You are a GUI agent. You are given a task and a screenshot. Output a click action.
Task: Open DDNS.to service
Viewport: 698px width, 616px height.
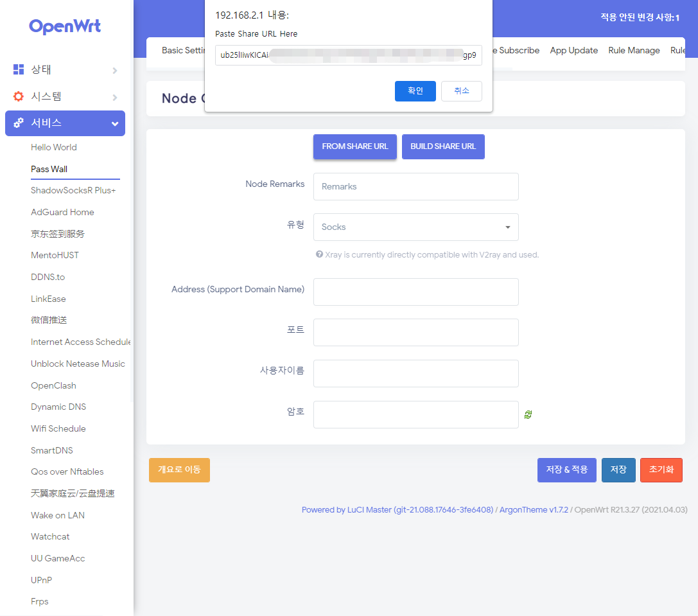(x=48, y=277)
